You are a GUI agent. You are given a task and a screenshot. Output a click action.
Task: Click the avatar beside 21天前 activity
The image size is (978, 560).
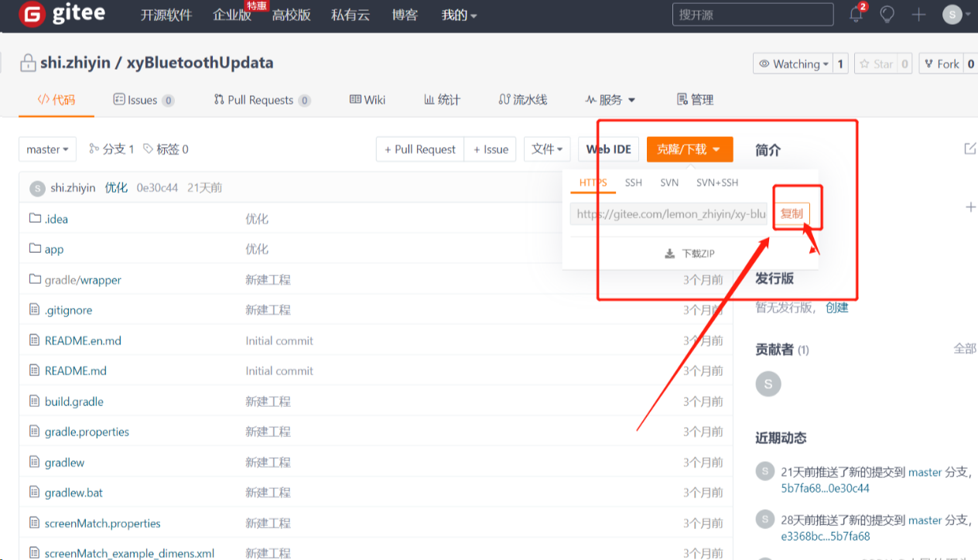[764, 471]
